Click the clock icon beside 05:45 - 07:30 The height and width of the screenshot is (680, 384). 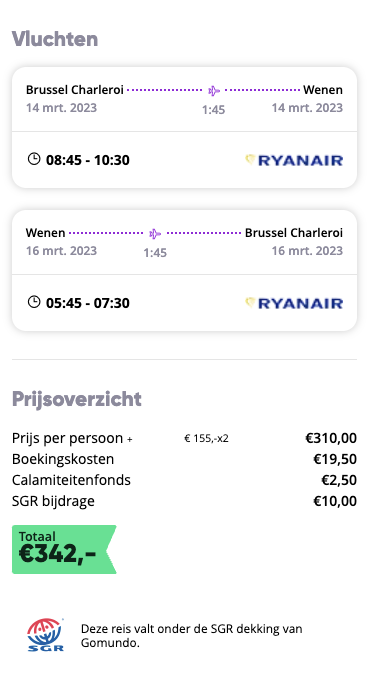pyautogui.click(x=34, y=302)
